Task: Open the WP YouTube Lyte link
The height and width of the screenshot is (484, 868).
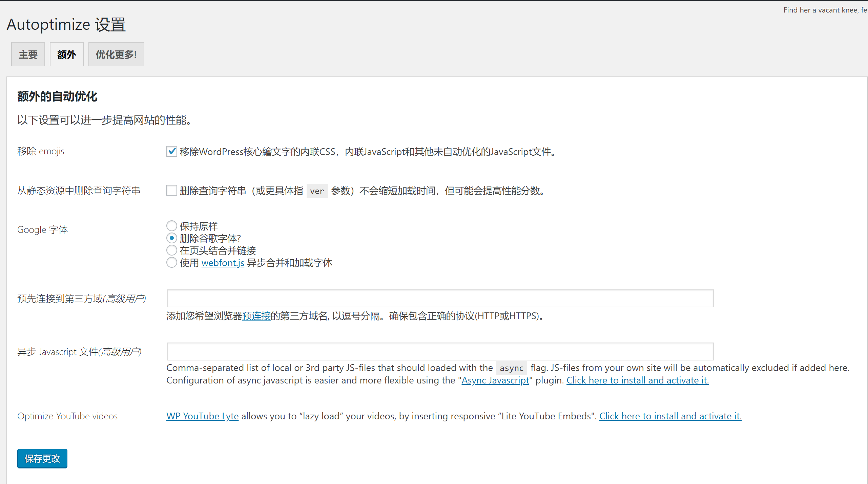Action: click(203, 416)
